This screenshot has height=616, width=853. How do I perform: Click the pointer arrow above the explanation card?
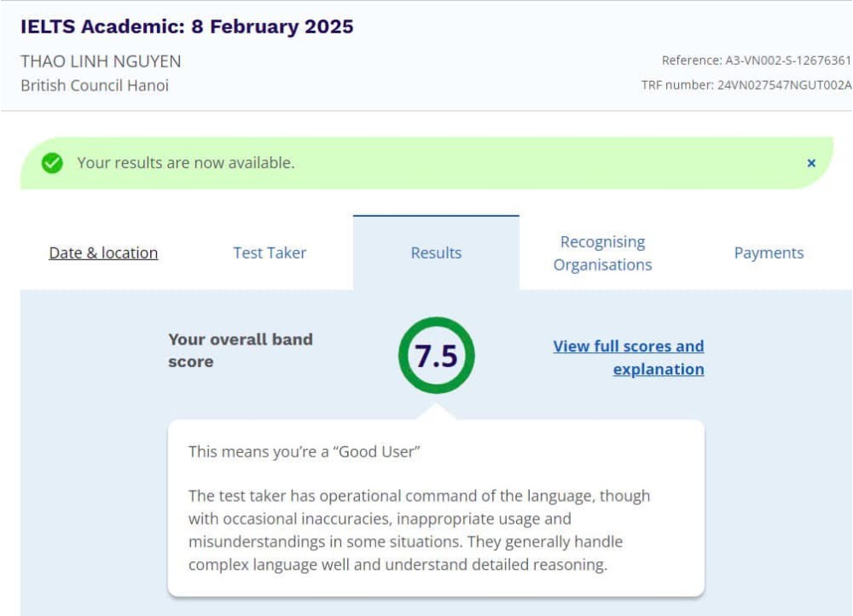tap(436, 411)
